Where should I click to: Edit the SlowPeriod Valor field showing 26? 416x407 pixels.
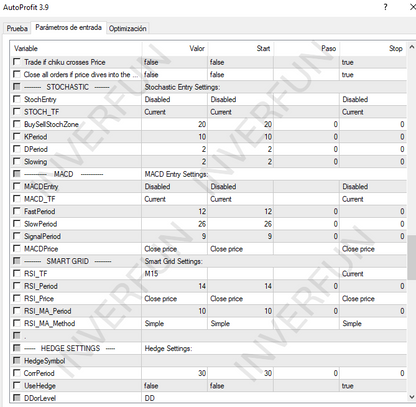click(175, 224)
